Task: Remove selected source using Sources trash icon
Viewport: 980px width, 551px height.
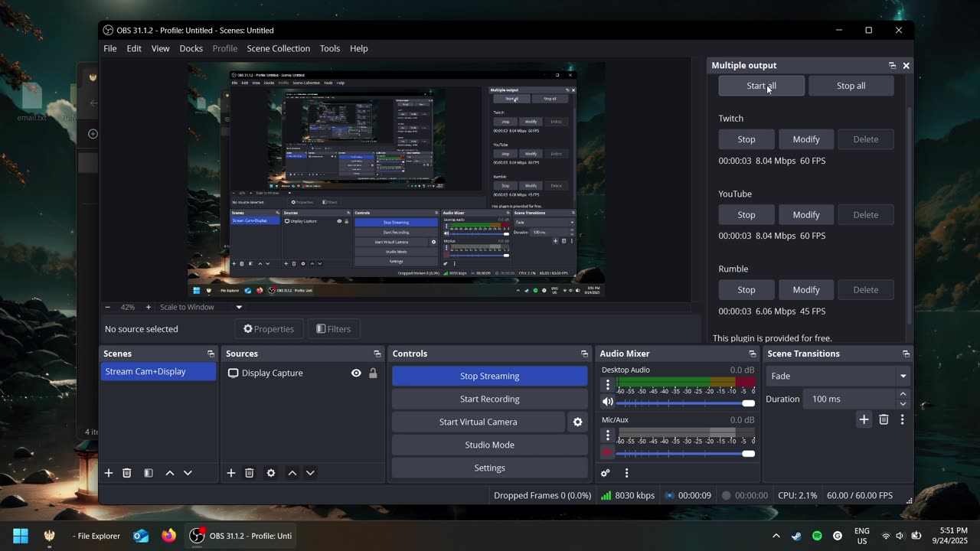Action: [x=250, y=473]
